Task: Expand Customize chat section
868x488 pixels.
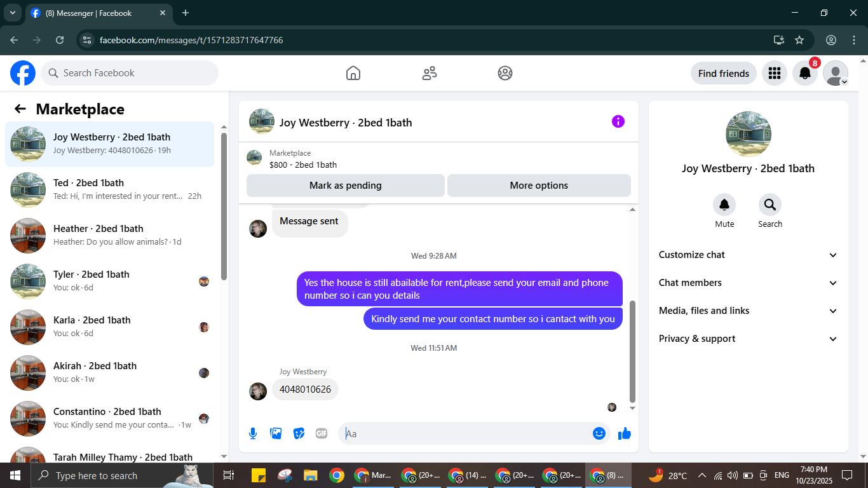Action: [749, 255]
